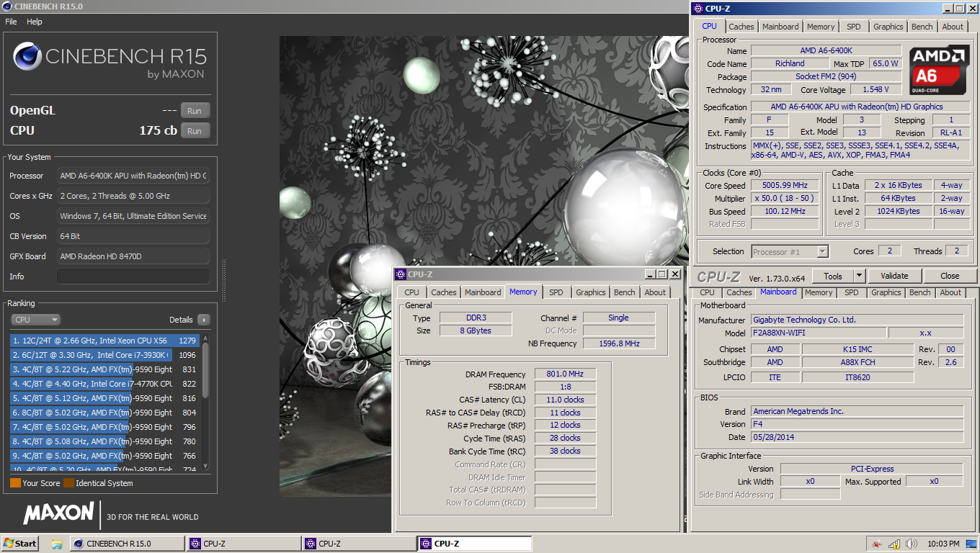
Task: Click the CPU-Z title bar icon in the Memory window
Action: [x=401, y=274]
